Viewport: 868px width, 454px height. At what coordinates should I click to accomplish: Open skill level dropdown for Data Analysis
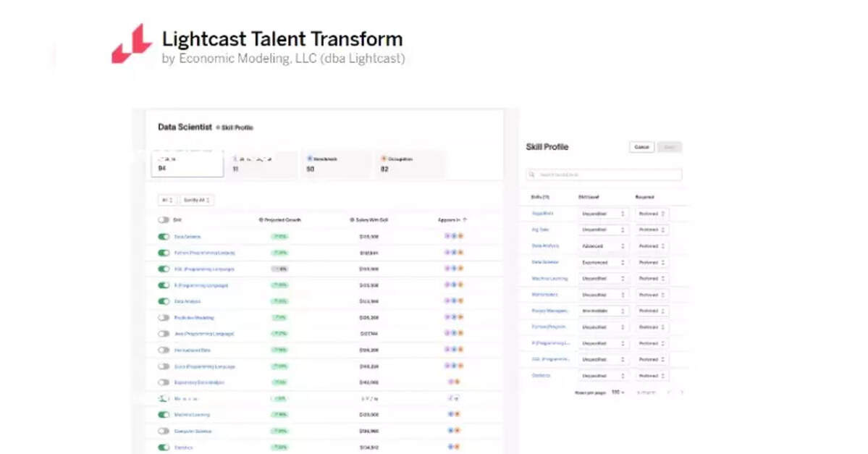pyautogui.click(x=602, y=246)
